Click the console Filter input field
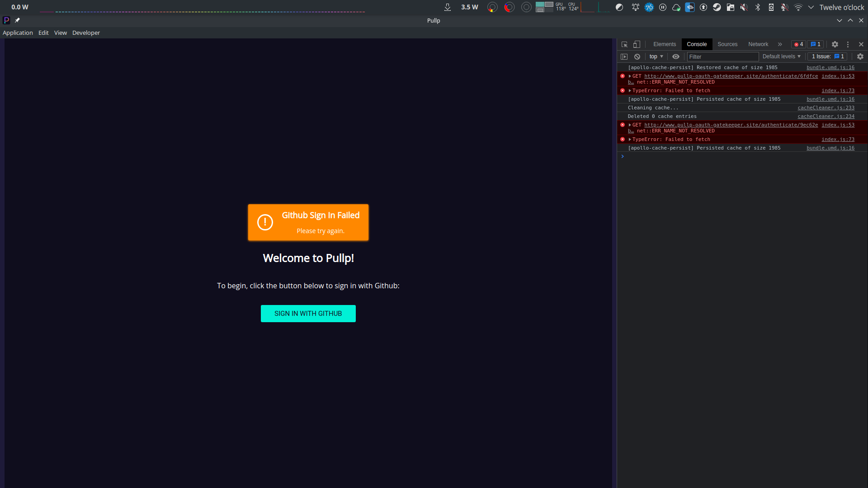 coord(722,56)
